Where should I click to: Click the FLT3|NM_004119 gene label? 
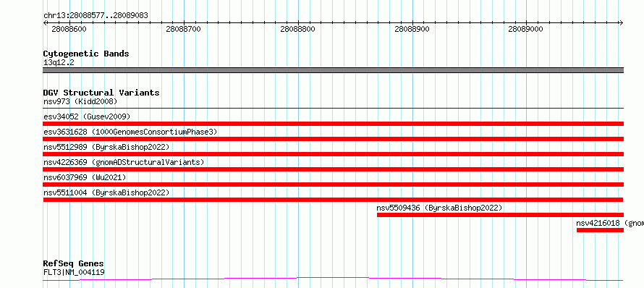point(74,272)
